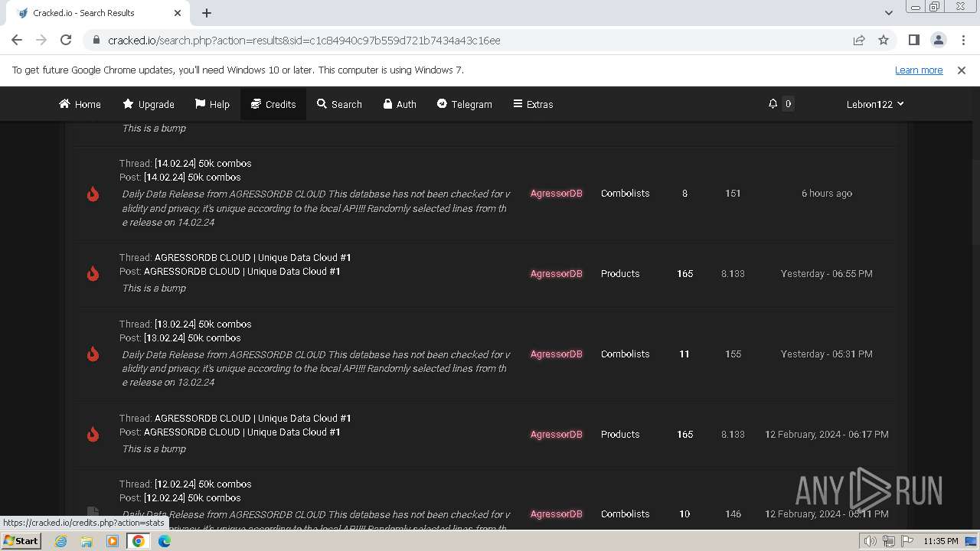Click AgressorDB author in [12.02.24] row
This screenshot has width=980, height=551.
pos(557,514)
